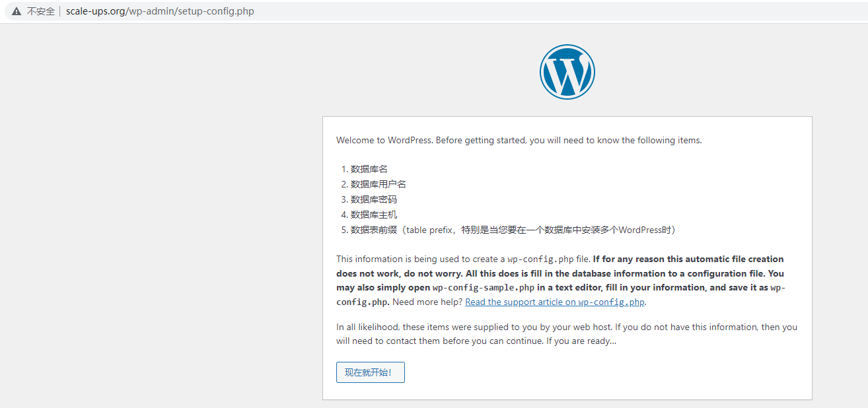Viewport: 868px width, 408px height.
Task: Click "do not worry" in the bold paragraph
Action: (x=392, y=273)
